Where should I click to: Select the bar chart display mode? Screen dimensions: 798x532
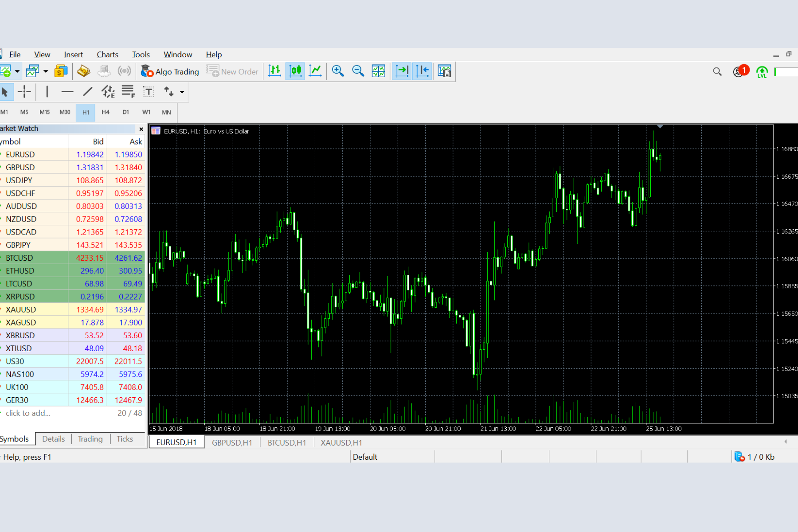tap(274, 71)
